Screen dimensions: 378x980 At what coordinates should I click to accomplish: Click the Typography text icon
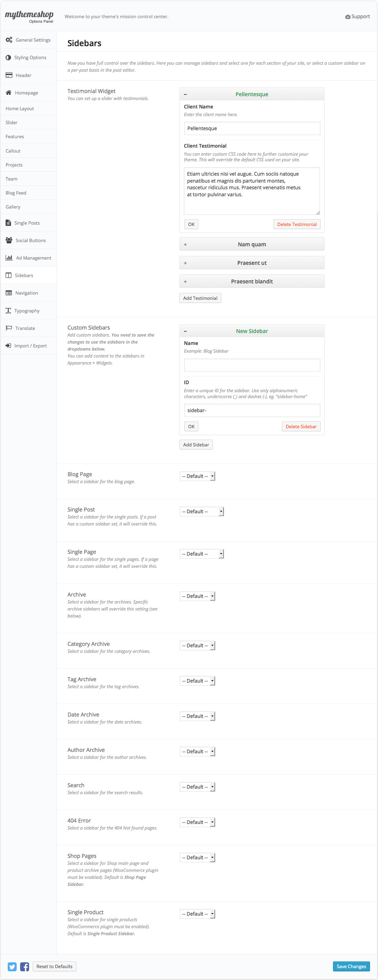tap(8, 311)
